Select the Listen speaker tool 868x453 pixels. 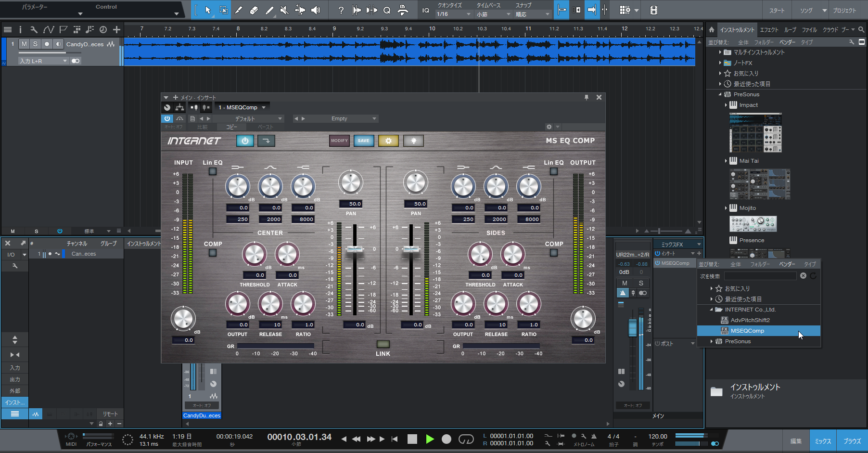pos(316,10)
